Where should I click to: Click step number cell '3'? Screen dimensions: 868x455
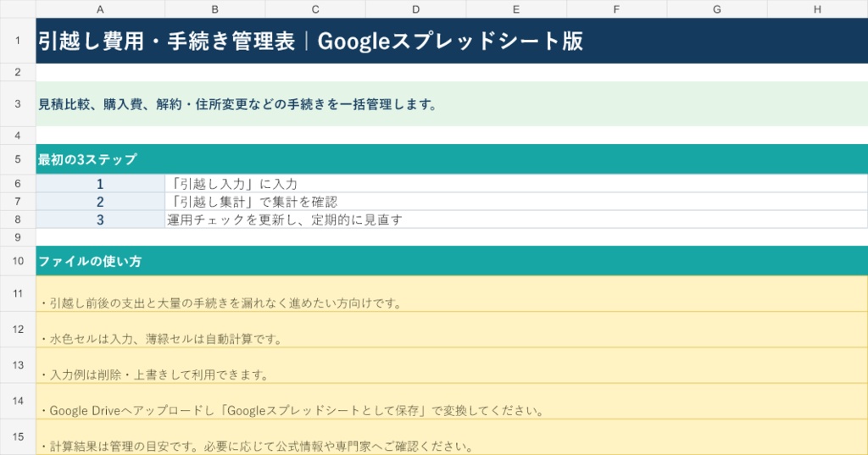tap(100, 219)
